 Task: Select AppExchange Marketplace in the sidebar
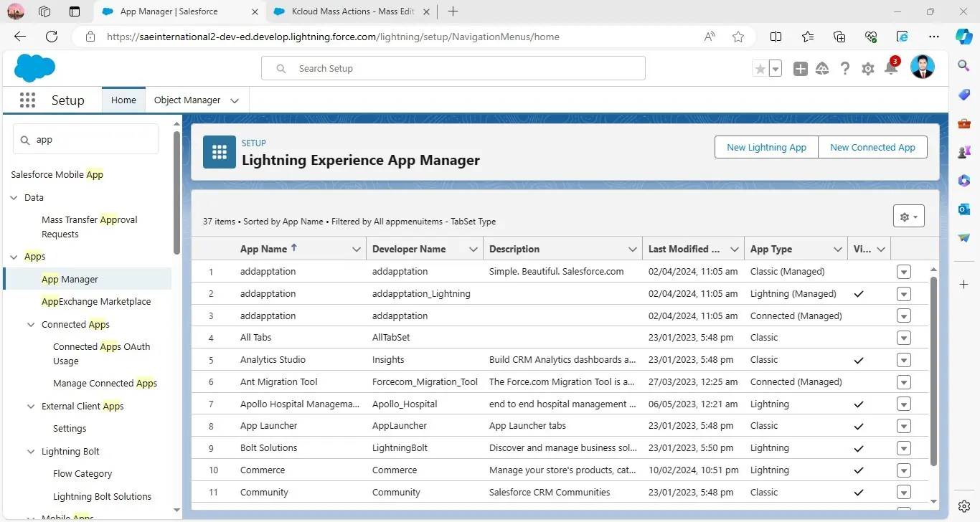(96, 301)
